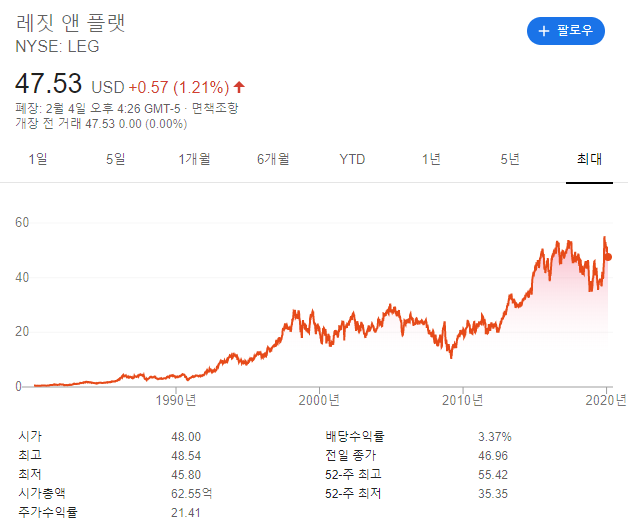Click the 레짓 앤 플랫 company name
This screenshot has width=628, height=530.
pyautogui.click(x=70, y=23)
